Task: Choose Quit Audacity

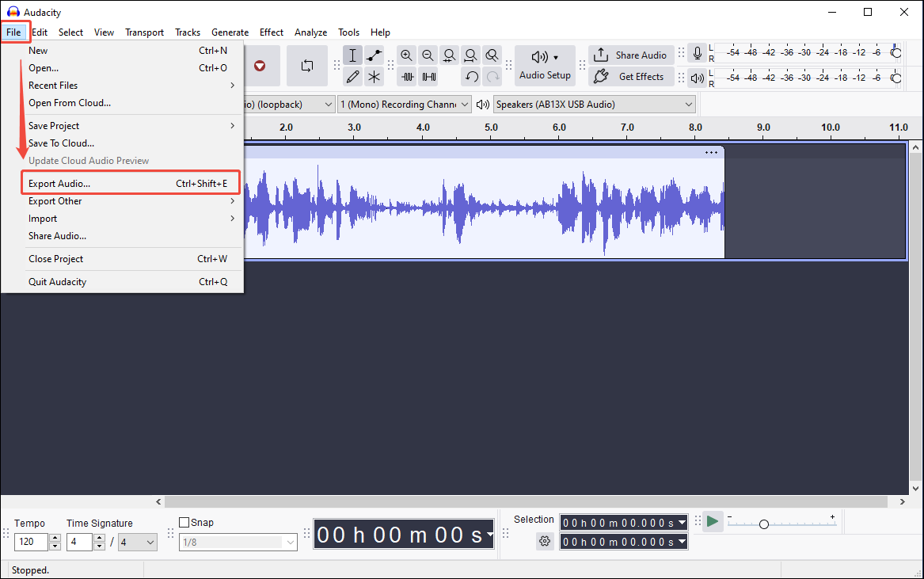Action: [131, 282]
